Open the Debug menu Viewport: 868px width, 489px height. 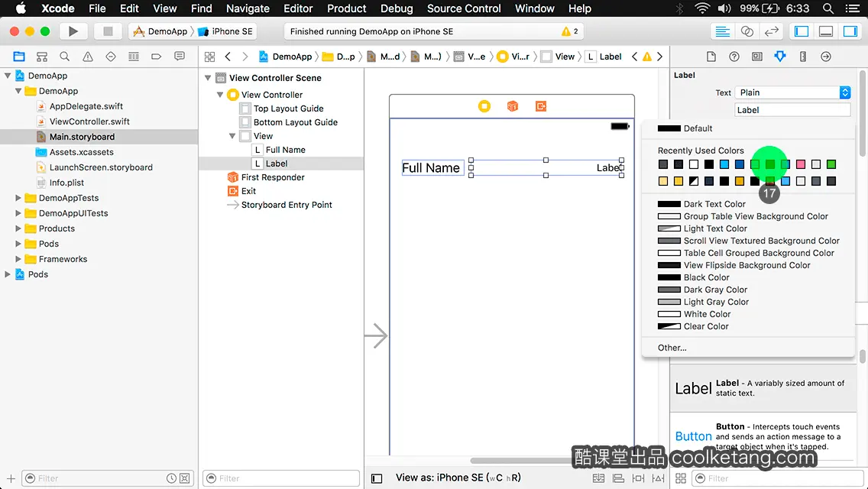397,8
